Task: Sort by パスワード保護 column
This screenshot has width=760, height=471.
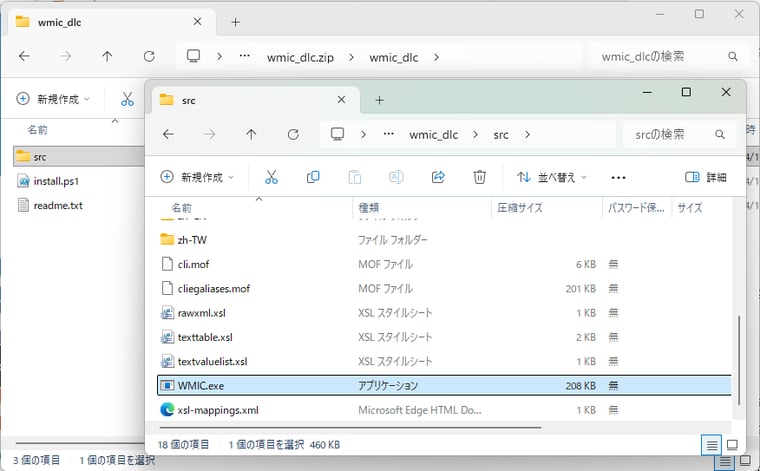Action: coord(636,208)
